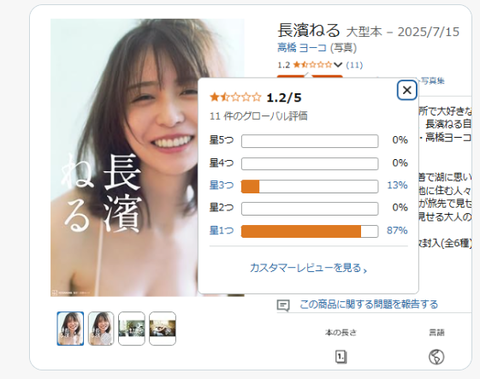This screenshot has width=480, height=379.
Task: Select the fourth preview thumbnail
Action: tap(162, 328)
